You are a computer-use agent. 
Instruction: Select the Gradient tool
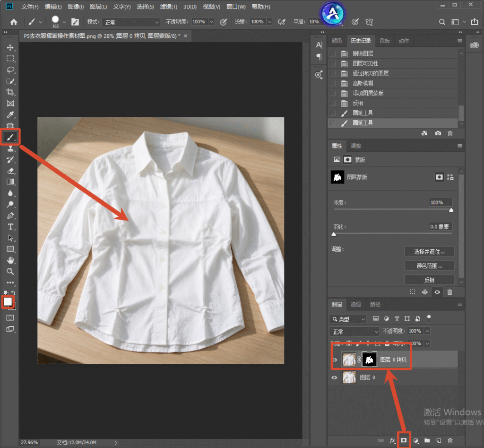(10, 182)
